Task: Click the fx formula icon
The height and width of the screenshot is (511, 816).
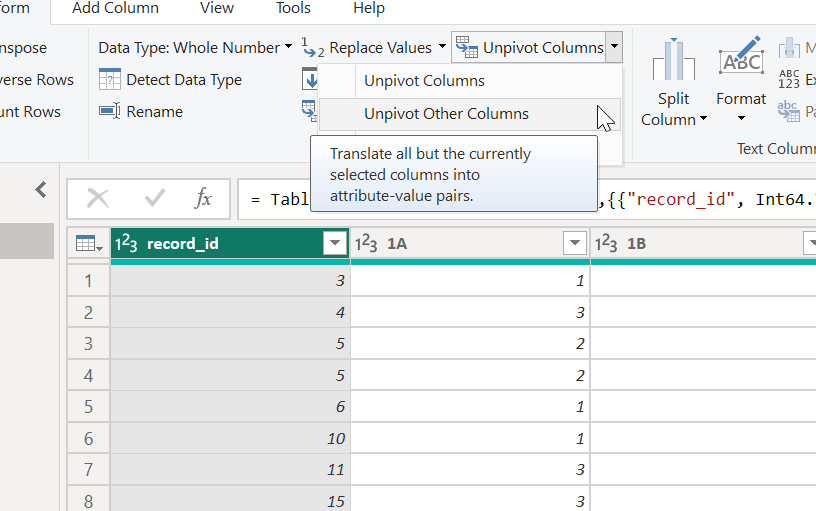Action: coord(203,199)
